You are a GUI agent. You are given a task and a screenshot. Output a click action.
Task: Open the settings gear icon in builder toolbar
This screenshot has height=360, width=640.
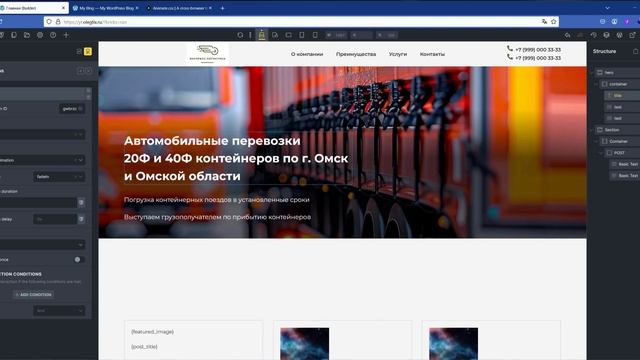(x=40, y=35)
